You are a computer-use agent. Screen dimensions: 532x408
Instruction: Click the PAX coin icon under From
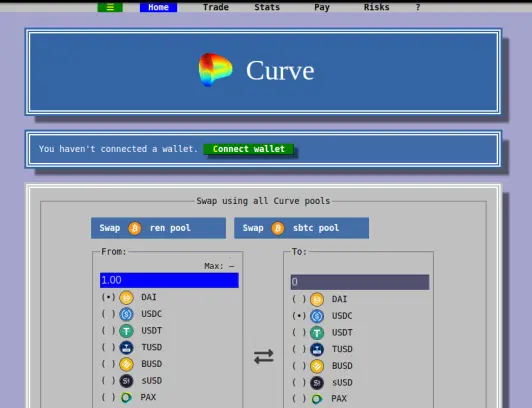126,397
